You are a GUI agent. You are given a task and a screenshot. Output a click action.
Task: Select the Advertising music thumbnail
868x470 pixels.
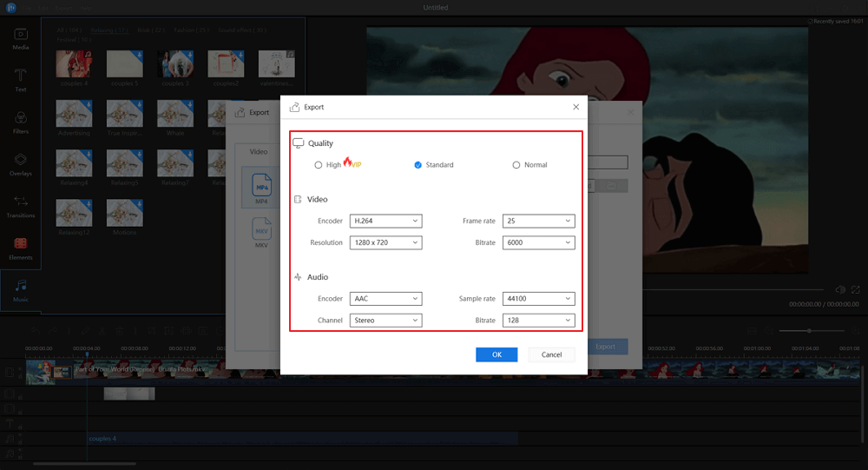point(74,114)
